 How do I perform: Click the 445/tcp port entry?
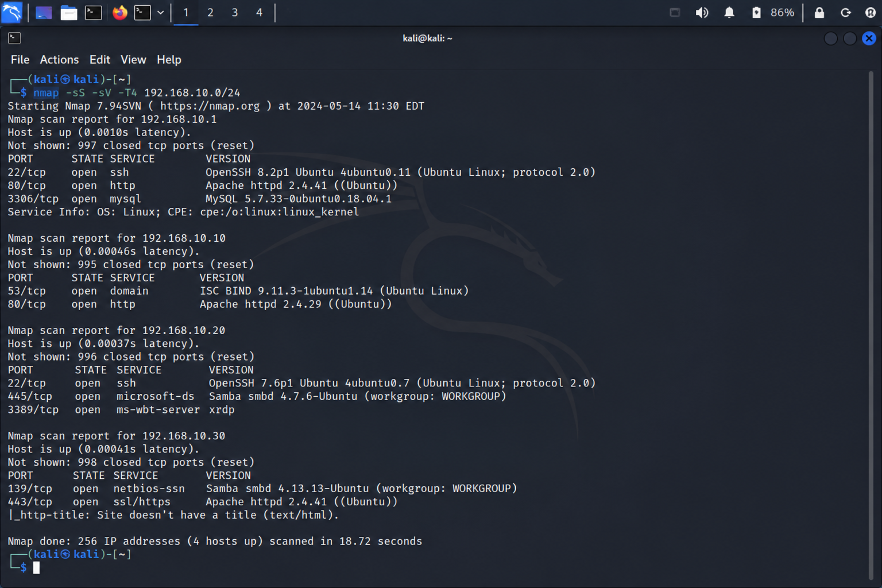click(30, 396)
